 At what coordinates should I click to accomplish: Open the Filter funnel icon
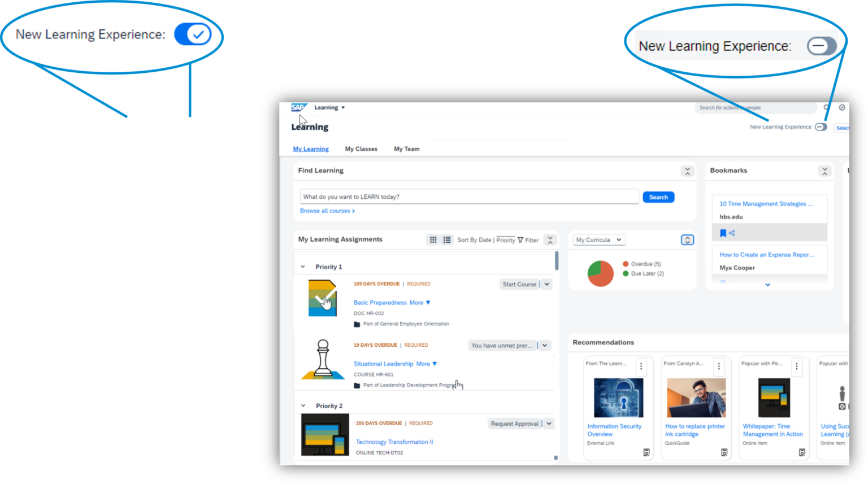520,239
